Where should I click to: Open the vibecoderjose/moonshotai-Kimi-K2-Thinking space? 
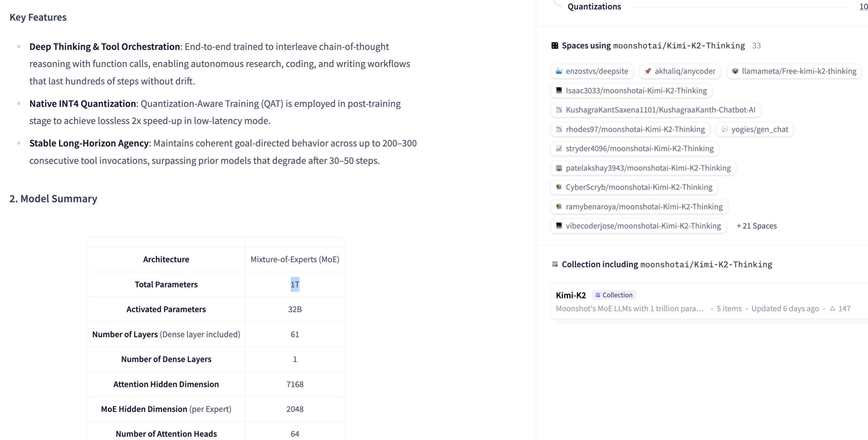click(x=643, y=226)
